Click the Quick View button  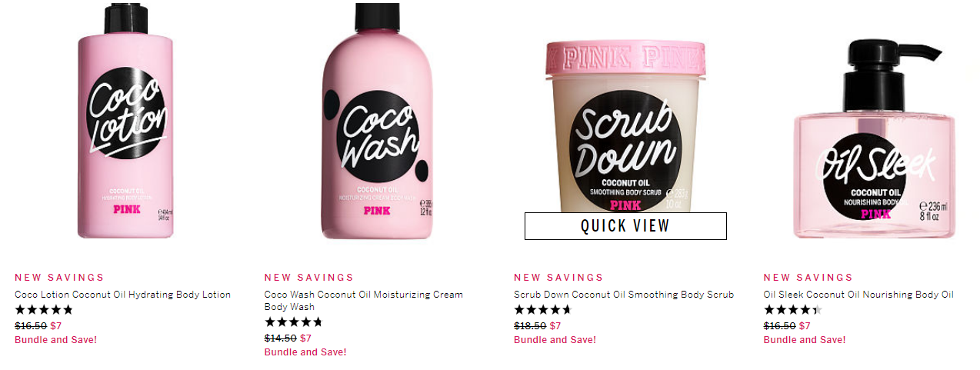[x=625, y=226]
